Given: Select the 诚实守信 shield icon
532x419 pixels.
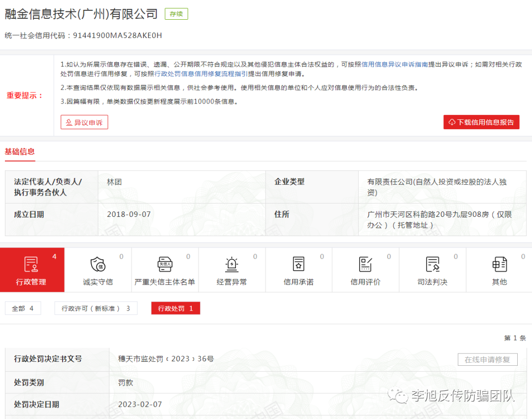Looking at the screenshot, I should (x=98, y=264).
